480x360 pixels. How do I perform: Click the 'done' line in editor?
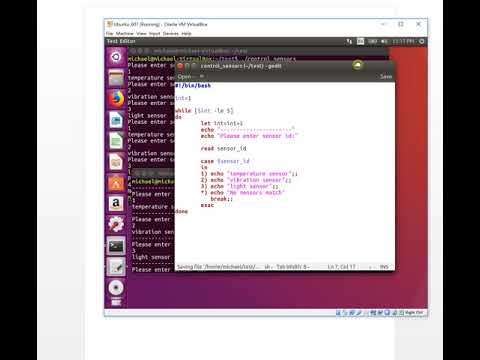[x=182, y=211]
